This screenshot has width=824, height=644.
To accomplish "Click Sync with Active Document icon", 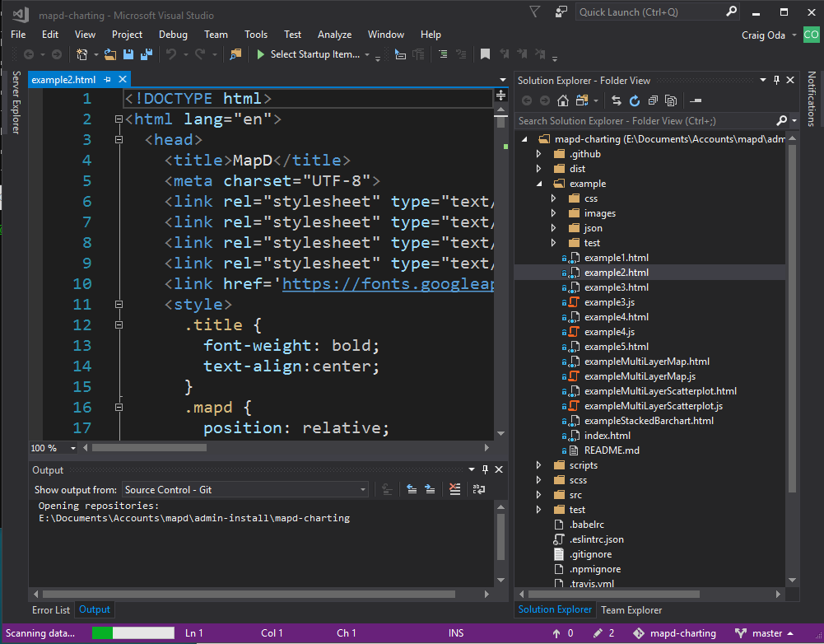I will 617,100.
